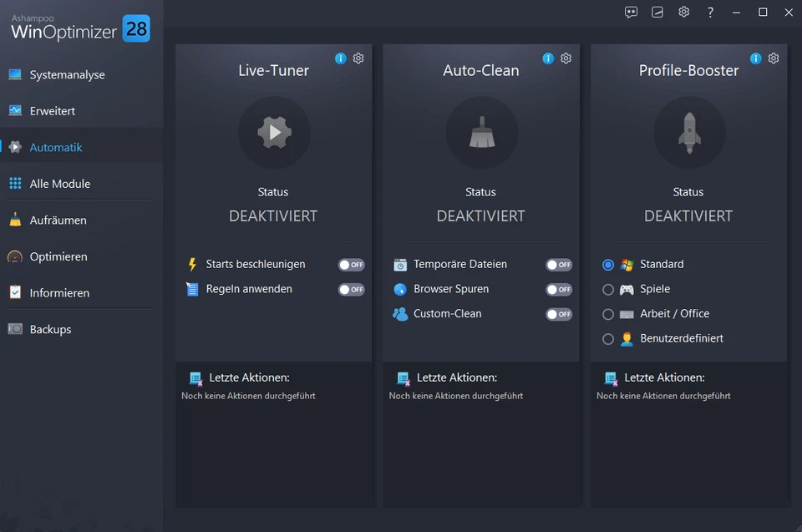This screenshot has width=802, height=532.
Task: Click the Live-Tuner info icon
Action: point(340,58)
